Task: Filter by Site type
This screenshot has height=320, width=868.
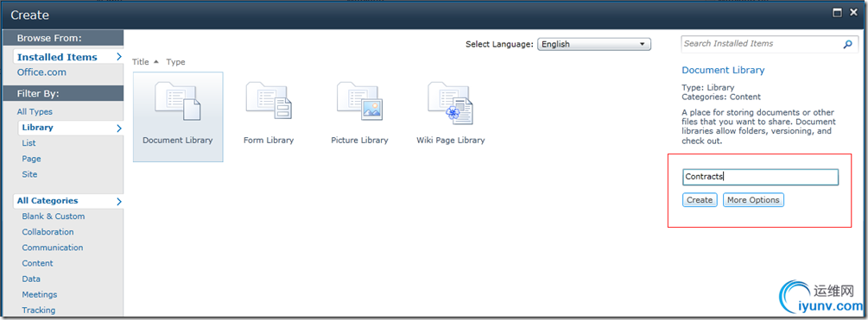Action: coord(30,174)
